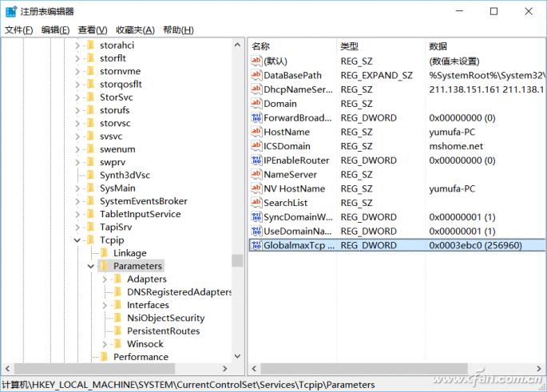Select the swenum folder icon
547x392 pixels.
91,149
